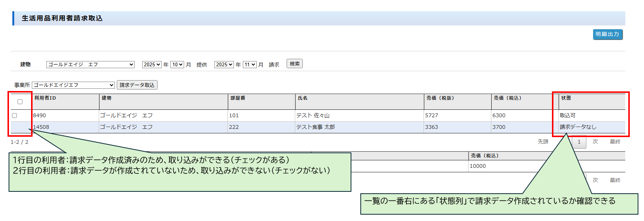The image size is (644, 221).
Task: Click the 状態 column header
Action: point(566,98)
